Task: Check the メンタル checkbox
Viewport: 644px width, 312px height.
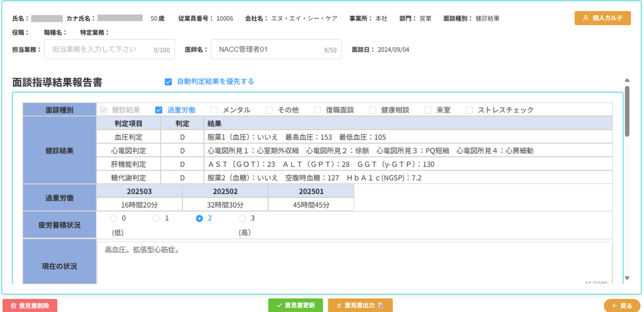Action: [x=214, y=110]
